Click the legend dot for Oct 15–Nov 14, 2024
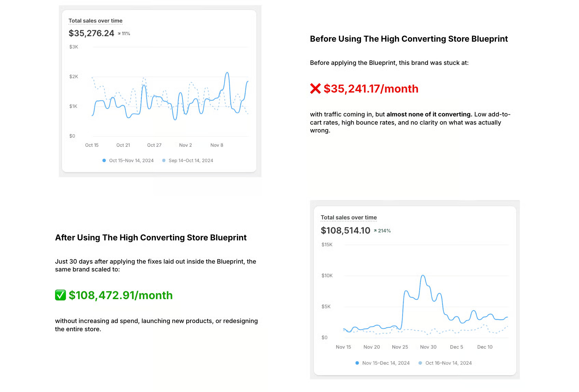Screen dimensions: 579x392 tap(104, 160)
